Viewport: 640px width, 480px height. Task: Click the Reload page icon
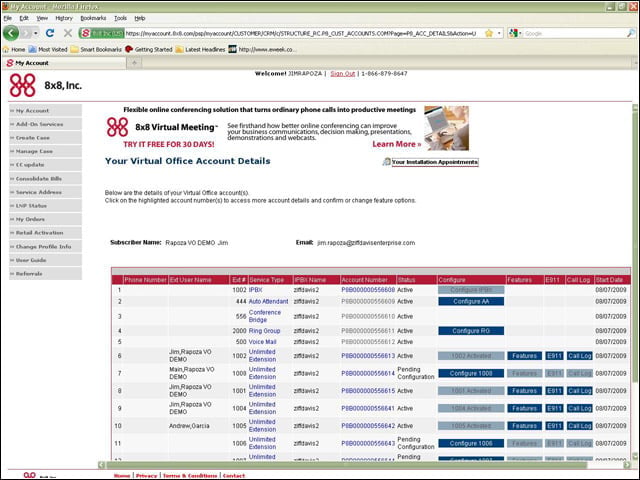(50, 33)
